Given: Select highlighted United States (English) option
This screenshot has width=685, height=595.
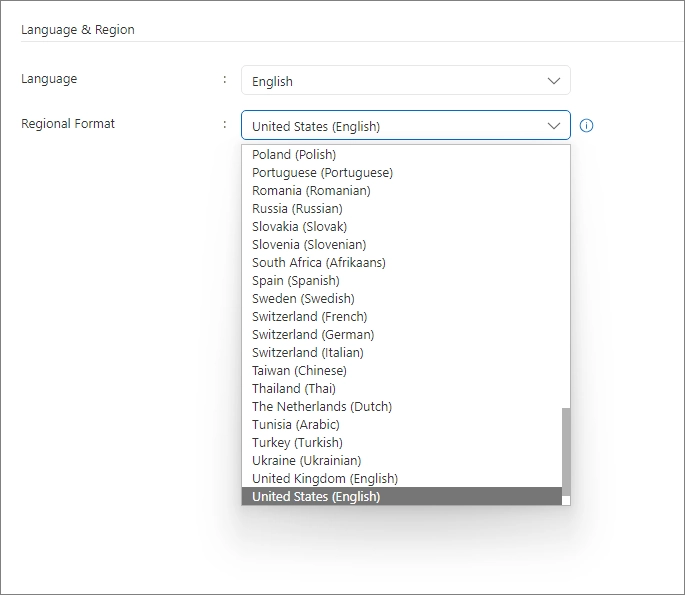Looking at the screenshot, I should [x=316, y=497].
